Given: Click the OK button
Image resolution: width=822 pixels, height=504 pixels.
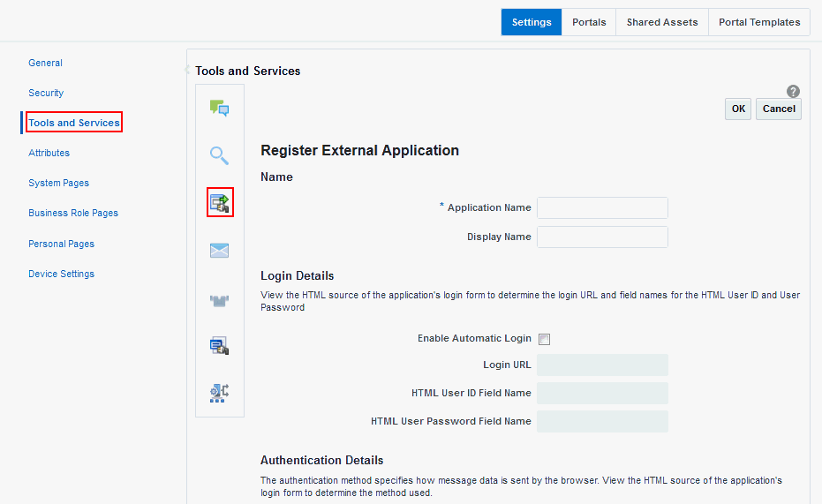Looking at the screenshot, I should 738,109.
